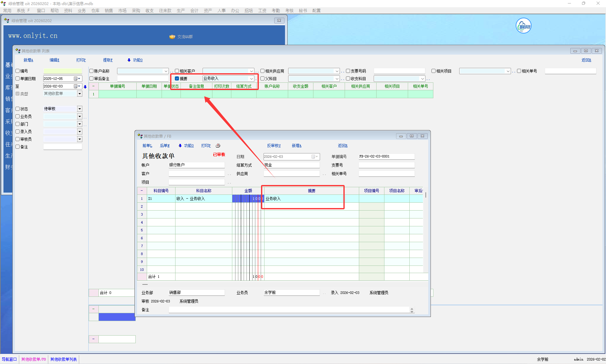Click the blue cloud company logo
This screenshot has width=606, height=364.
coord(523,26)
